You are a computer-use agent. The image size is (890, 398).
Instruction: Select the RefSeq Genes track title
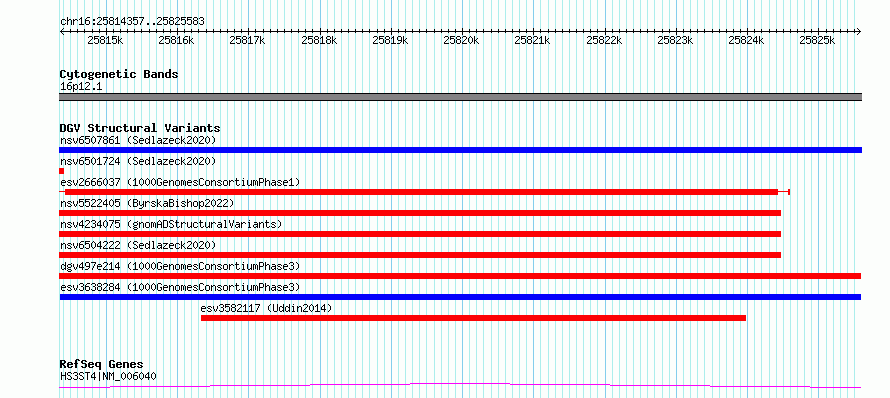102,365
